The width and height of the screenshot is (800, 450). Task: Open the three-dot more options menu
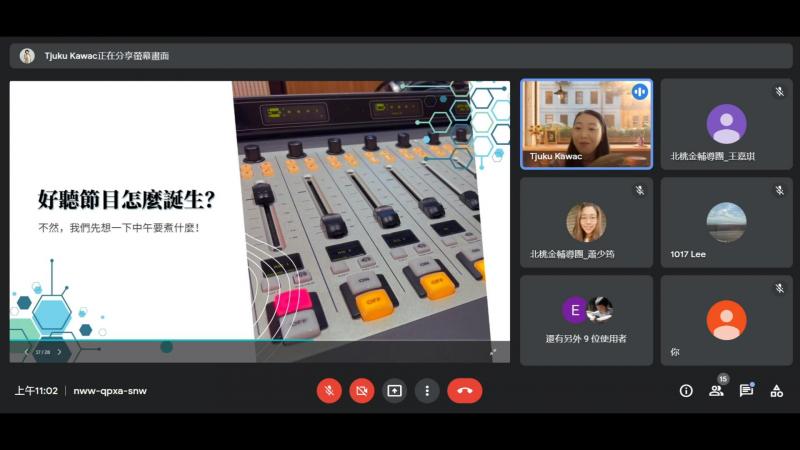click(x=427, y=391)
